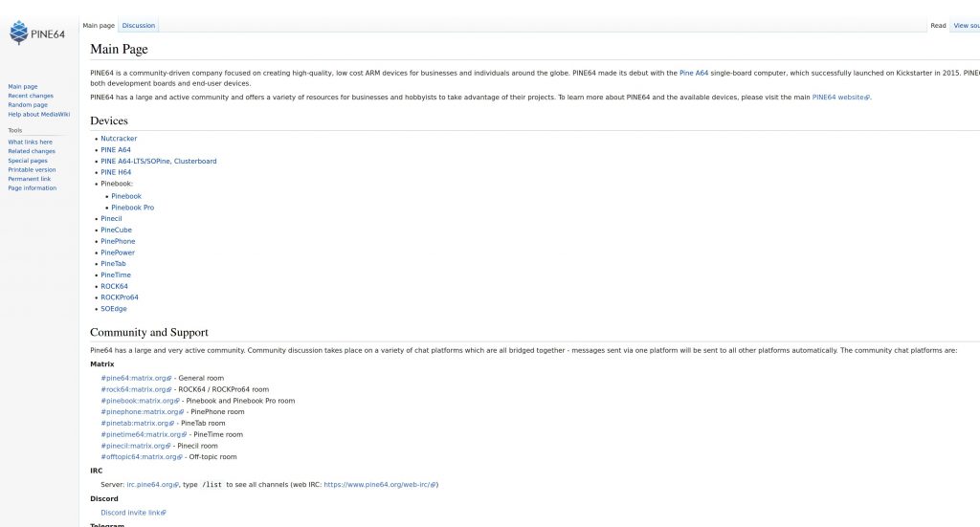Open irc.pine64.org server link
The height and width of the screenshot is (527, 980).
pyautogui.click(x=149, y=485)
